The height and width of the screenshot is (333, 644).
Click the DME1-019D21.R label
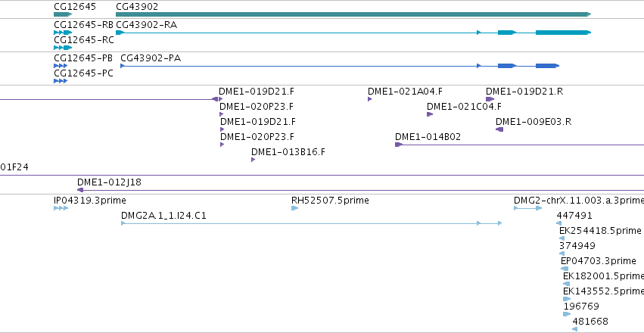(524, 91)
